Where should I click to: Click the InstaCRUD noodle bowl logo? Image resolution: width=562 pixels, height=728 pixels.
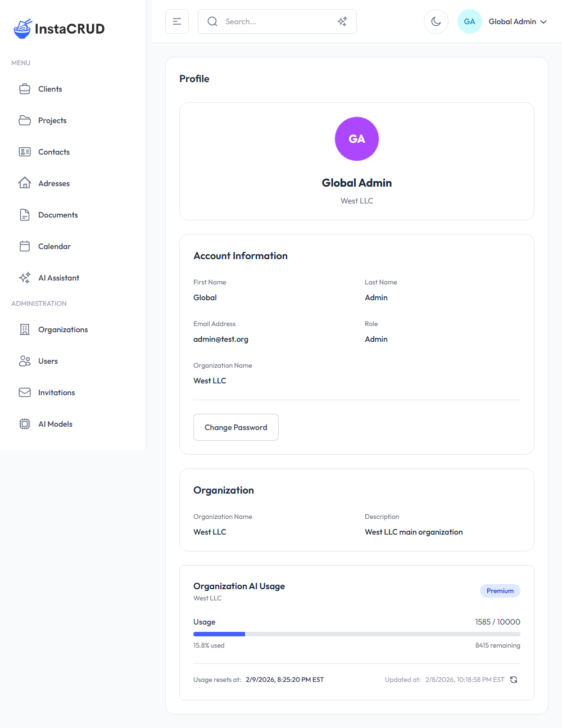[x=21, y=28]
